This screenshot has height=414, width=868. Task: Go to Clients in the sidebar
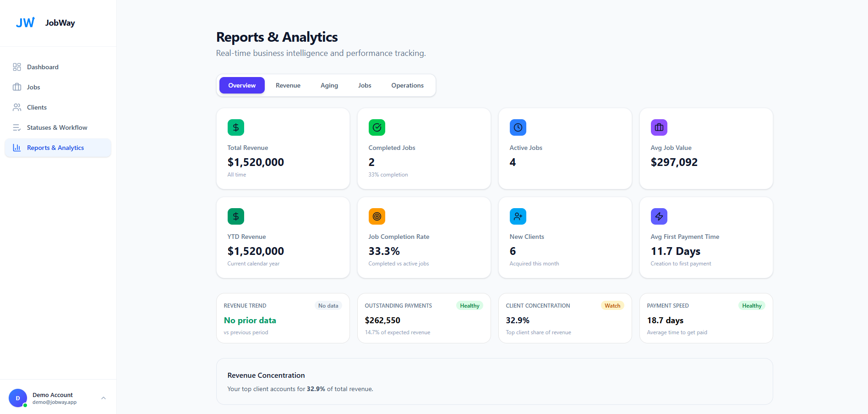point(37,107)
